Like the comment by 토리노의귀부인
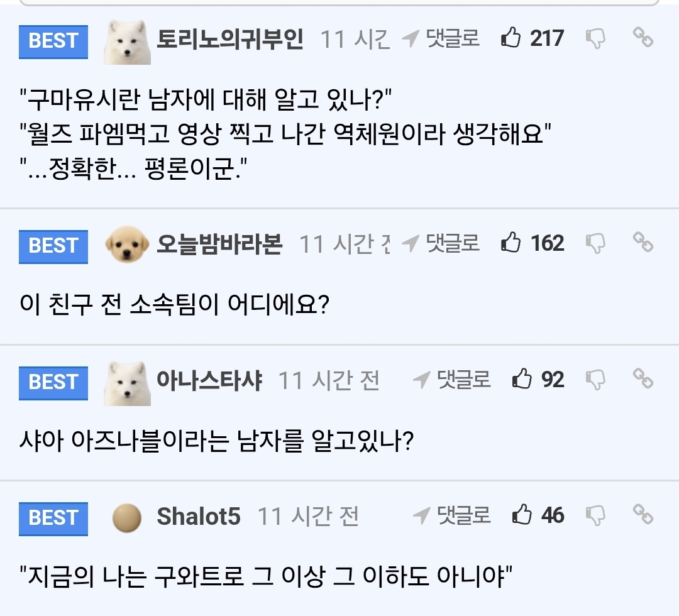The image size is (679, 616). pyautogui.click(x=511, y=39)
